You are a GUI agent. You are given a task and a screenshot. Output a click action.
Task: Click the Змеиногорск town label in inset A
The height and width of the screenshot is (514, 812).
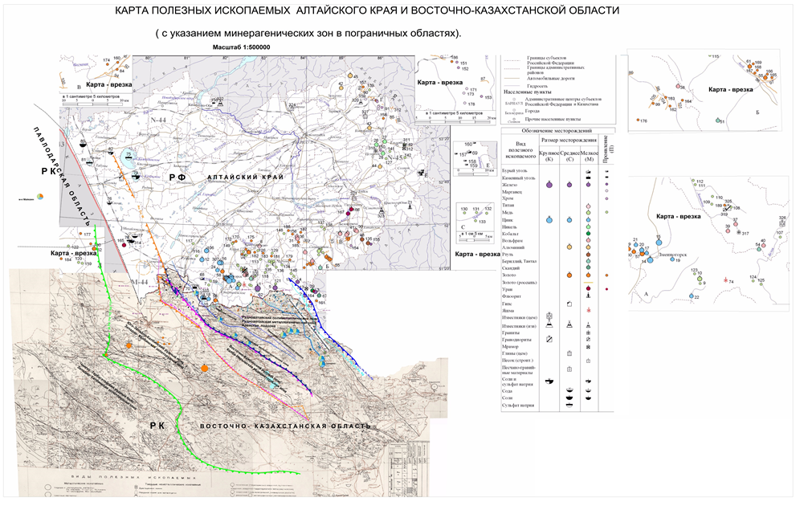(x=673, y=255)
